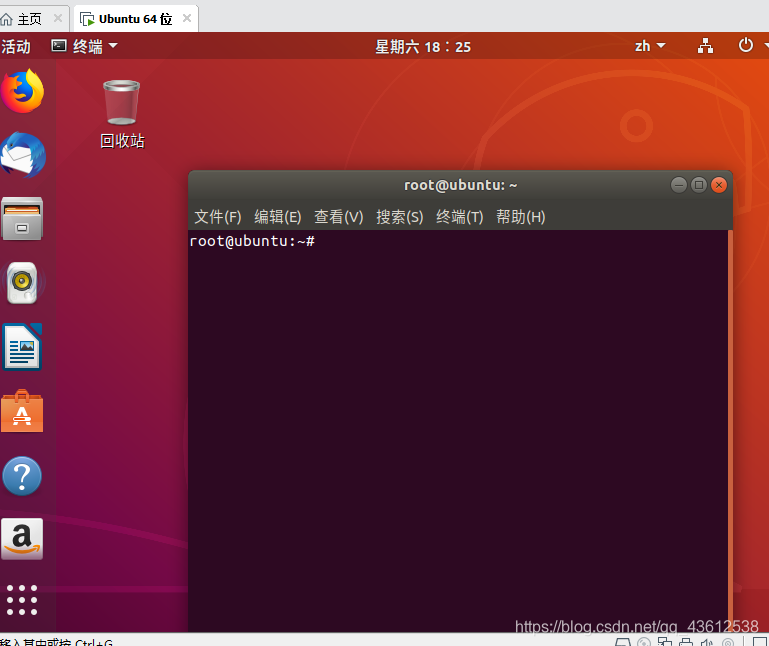This screenshot has height=646, width=769.
Task: Select the Trash (回收站) desktop icon
Action: point(122,115)
